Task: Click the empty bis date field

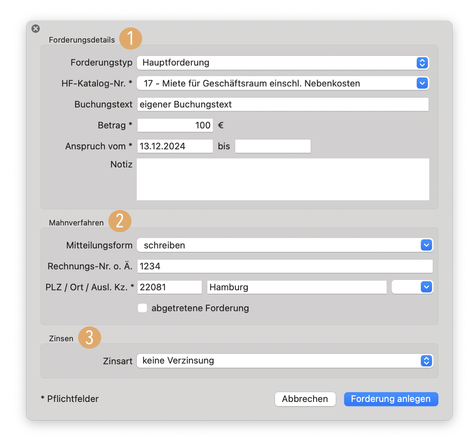Action: pos(273,146)
